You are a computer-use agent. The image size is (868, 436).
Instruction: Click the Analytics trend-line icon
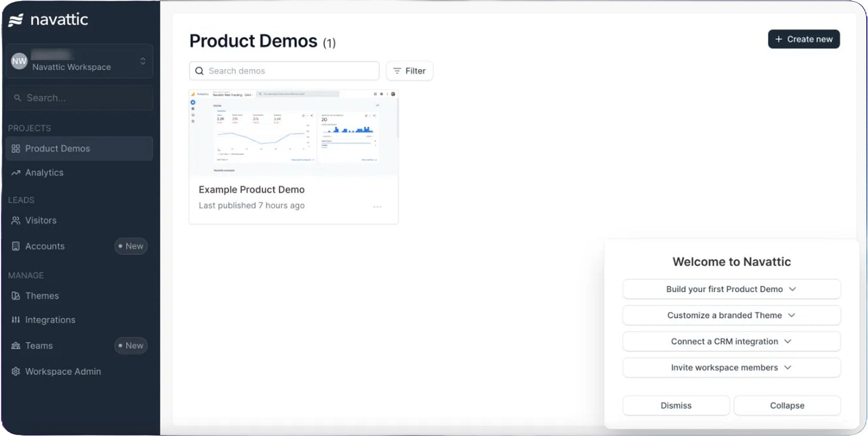tap(16, 173)
